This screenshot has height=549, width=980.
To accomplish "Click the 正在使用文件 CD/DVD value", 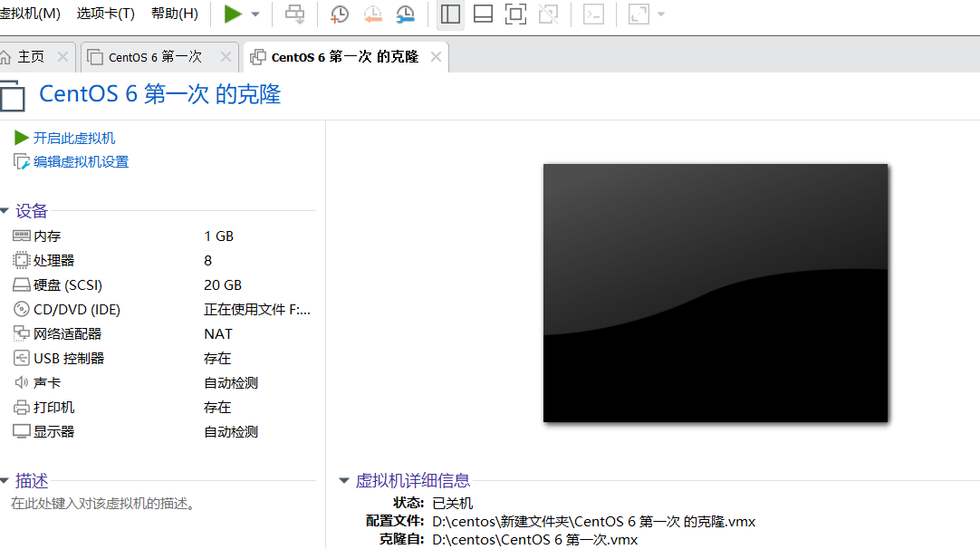I will tap(257, 310).
